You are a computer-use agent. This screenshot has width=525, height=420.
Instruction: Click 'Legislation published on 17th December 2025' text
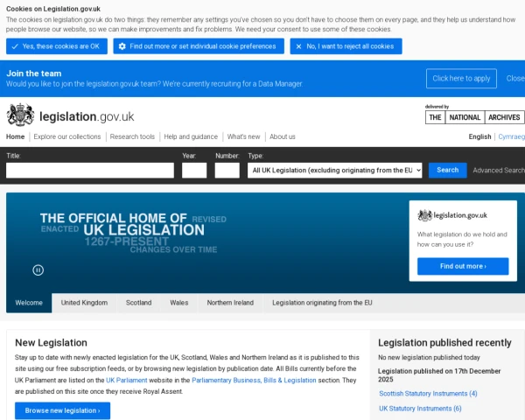click(x=439, y=375)
